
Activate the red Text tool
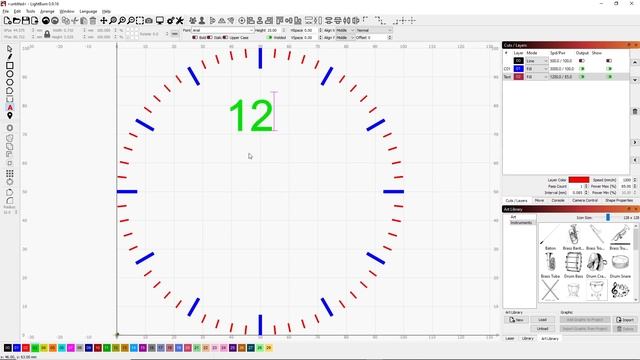[10, 107]
